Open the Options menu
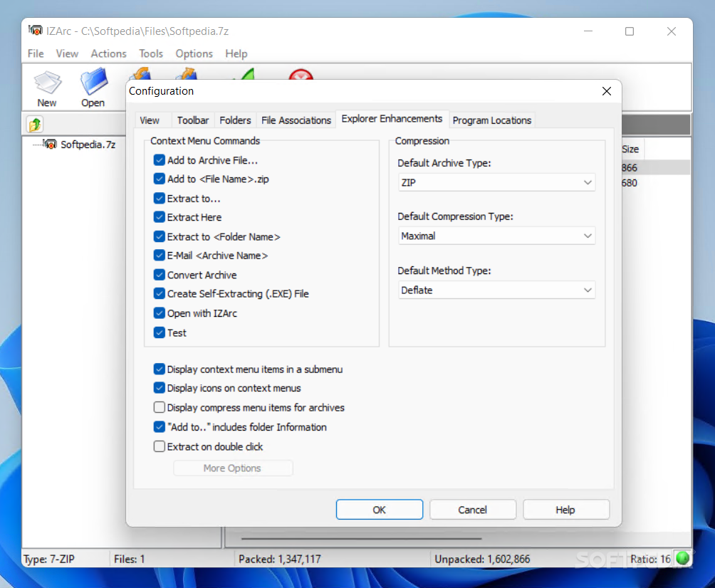715x588 pixels. [194, 54]
